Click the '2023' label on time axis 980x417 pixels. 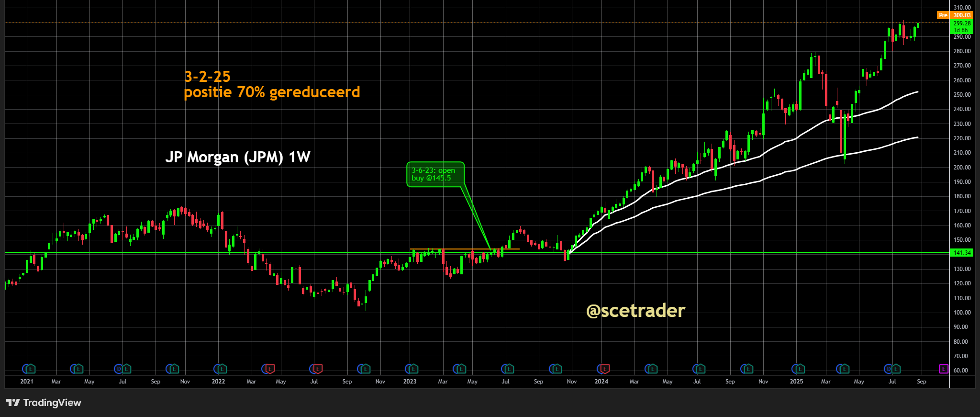pyautogui.click(x=410, y=382)
